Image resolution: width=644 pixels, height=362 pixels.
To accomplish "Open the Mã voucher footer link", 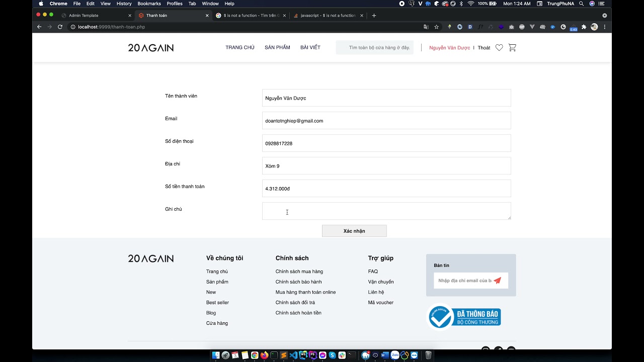I will coord(381,303).
